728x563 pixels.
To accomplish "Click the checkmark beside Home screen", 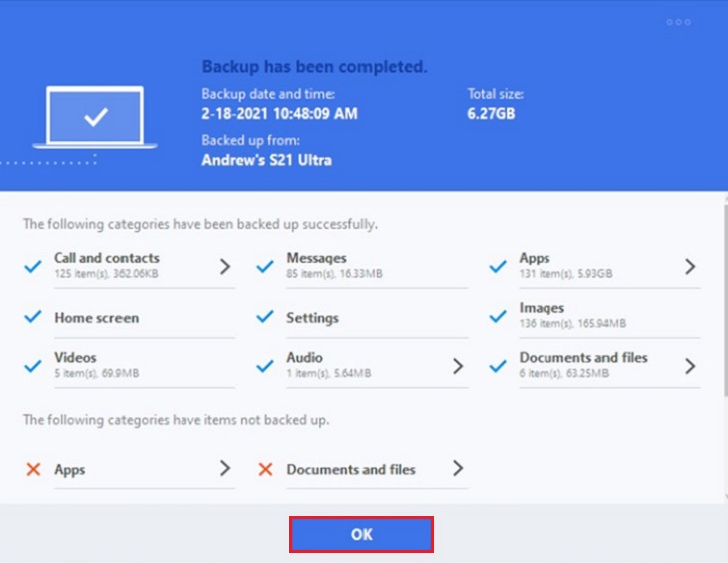I will (x=33, y=316).
